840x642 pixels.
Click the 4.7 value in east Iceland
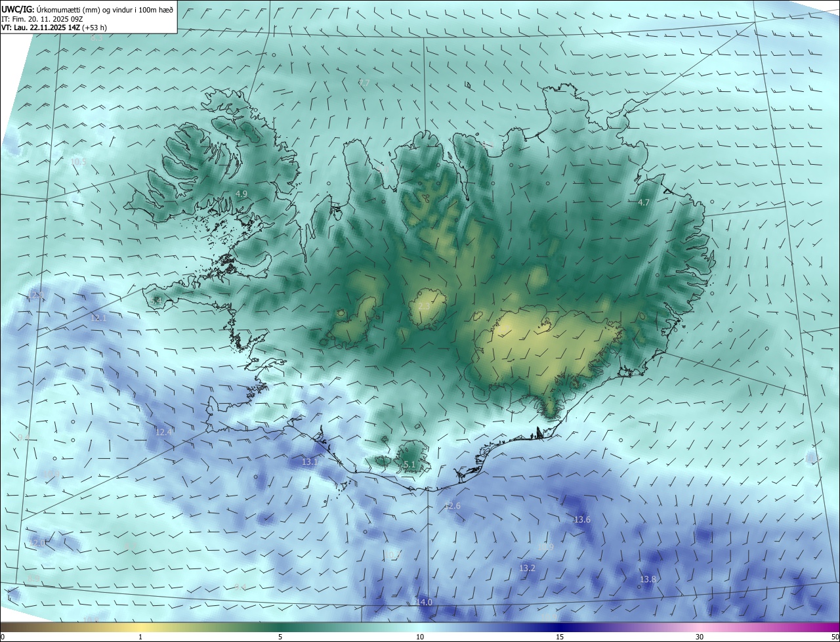[x=643, y=203]
